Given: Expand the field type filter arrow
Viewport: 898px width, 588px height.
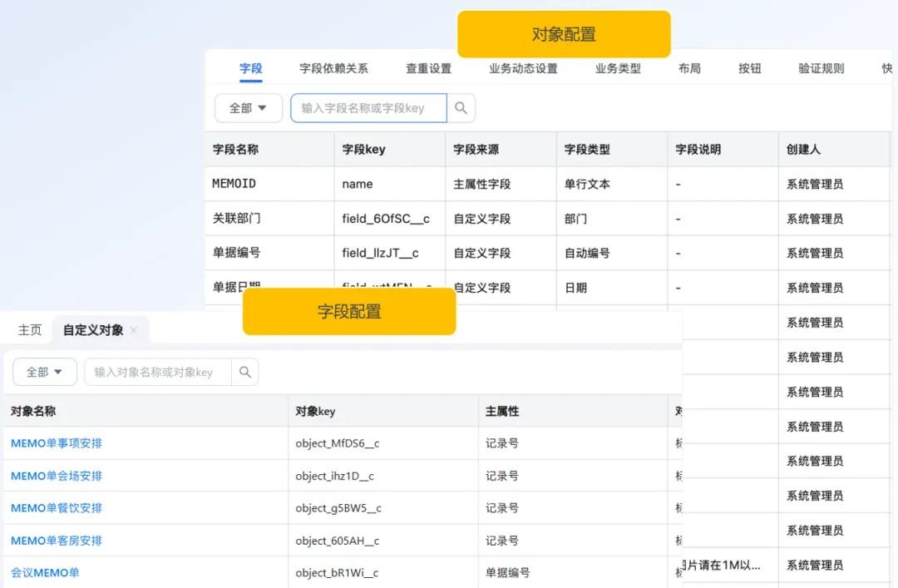Looking at the screenshot, I should point(261,108).
